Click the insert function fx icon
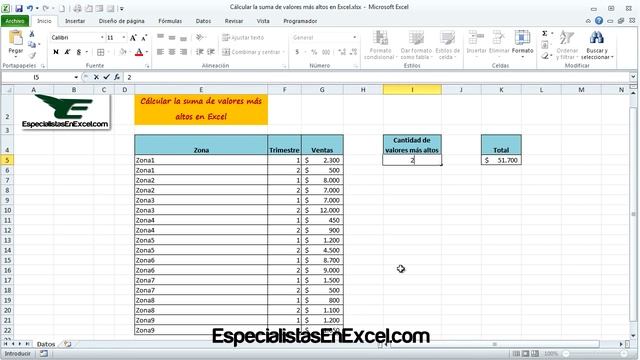This screenshot has height=360, width=640. coord(117,77)
